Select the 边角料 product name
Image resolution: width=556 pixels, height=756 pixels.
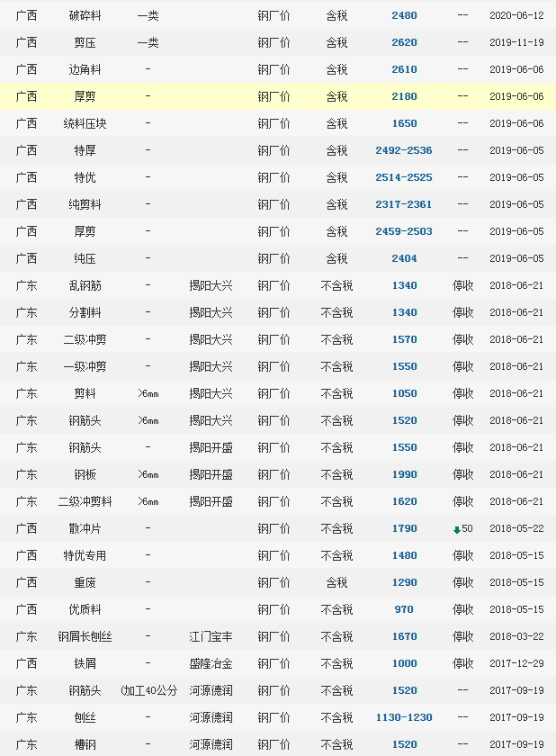(85, 69)
